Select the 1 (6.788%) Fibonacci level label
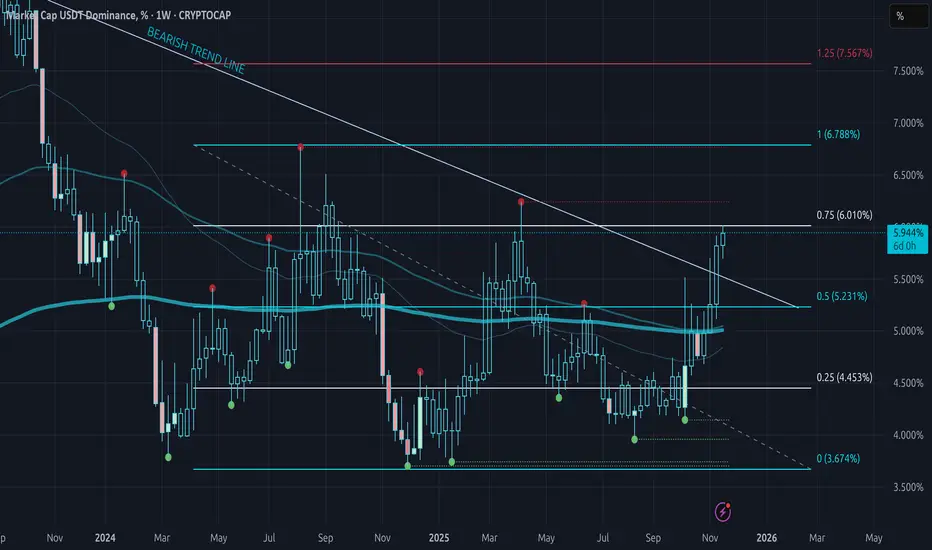This screenshot has height=550, width=932. click(x=838, y=134)
